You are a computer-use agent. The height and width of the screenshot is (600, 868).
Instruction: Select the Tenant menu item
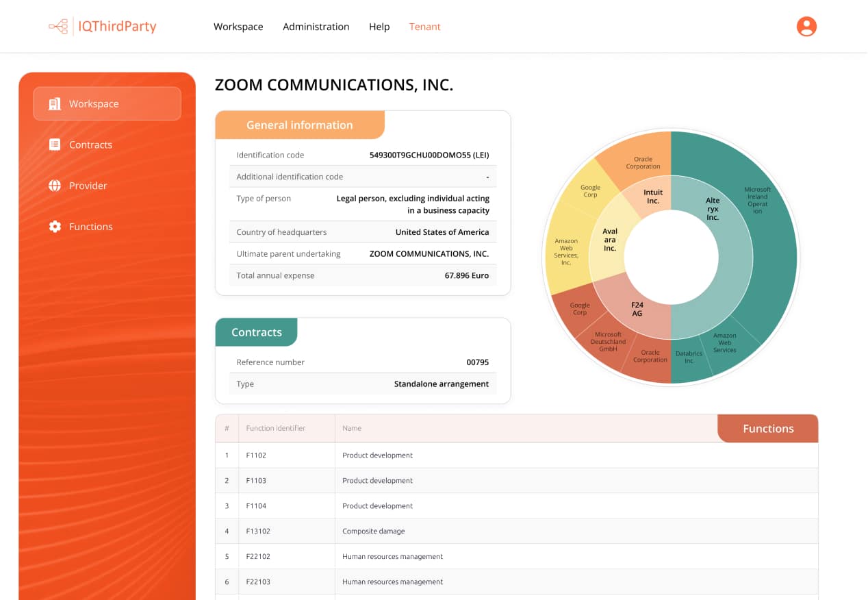coord(424,27)
